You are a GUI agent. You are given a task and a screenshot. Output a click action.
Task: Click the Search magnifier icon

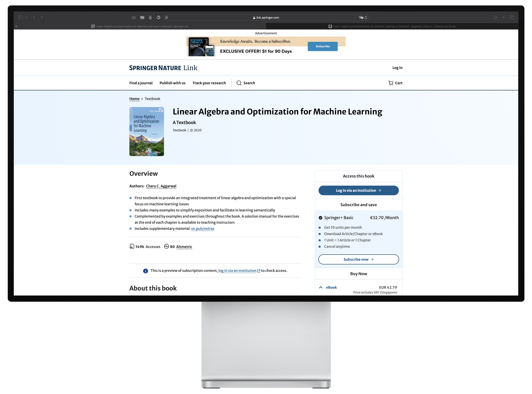pyautogui.click(x=239, y=83)
